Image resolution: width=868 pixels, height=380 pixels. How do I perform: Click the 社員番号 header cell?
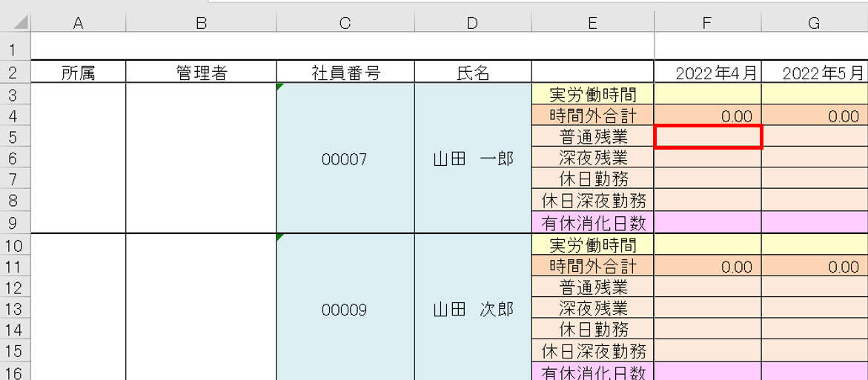point(345,73)
